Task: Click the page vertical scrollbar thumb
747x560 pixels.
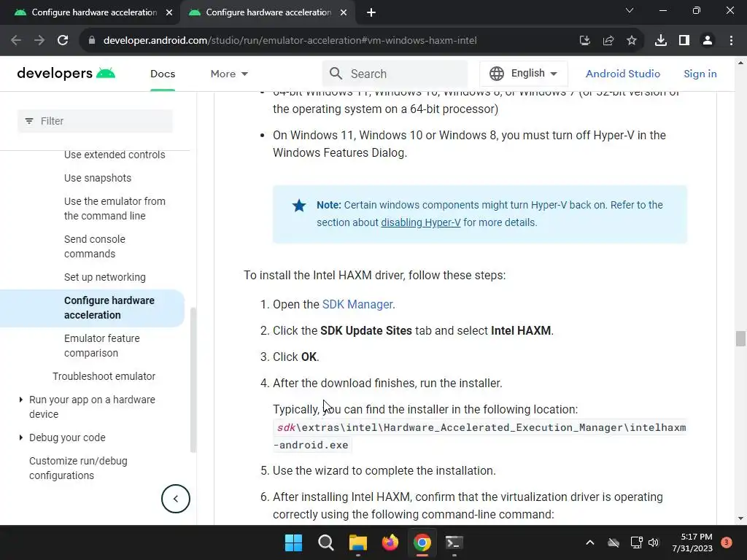Action: (x=740, y=338)
